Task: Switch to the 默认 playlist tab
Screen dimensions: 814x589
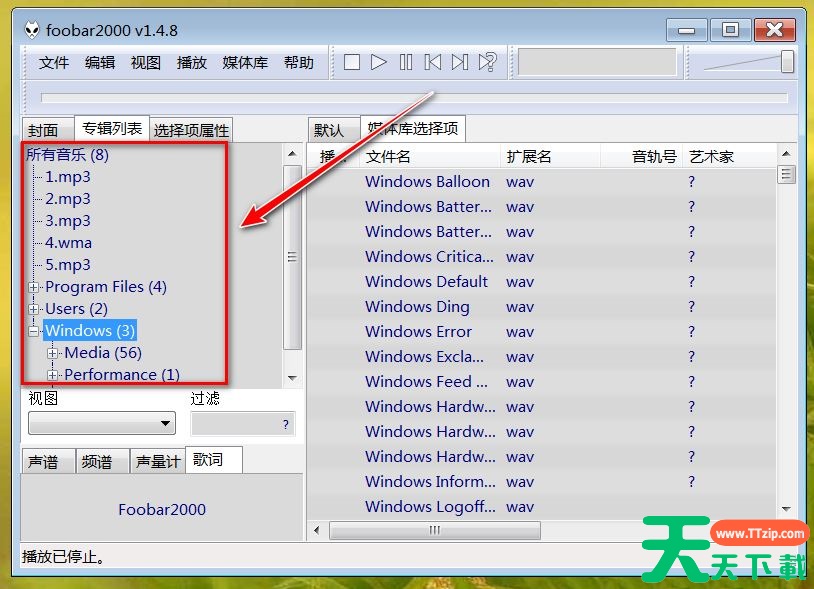Action: [334, 130]
